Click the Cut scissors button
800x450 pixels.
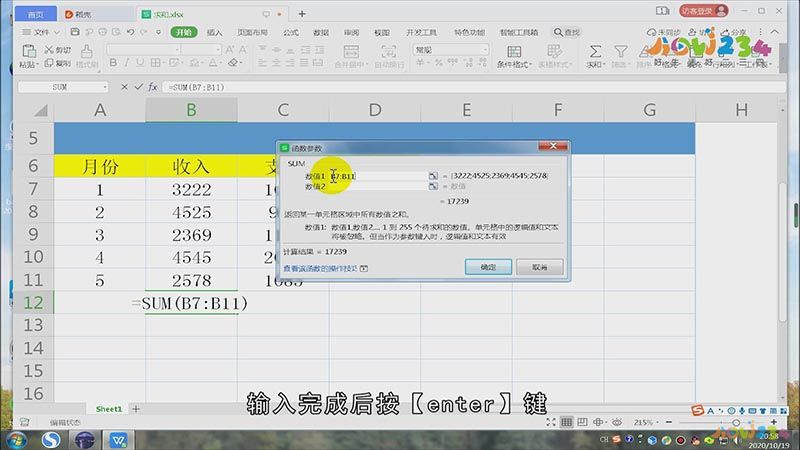point(57,49)
